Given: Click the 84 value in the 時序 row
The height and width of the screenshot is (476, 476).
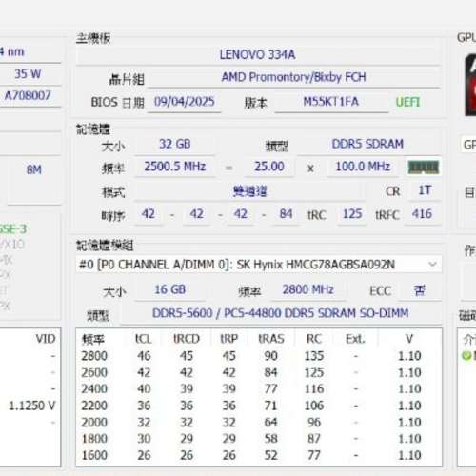Looking at the screenshot, I should (286, 214).
